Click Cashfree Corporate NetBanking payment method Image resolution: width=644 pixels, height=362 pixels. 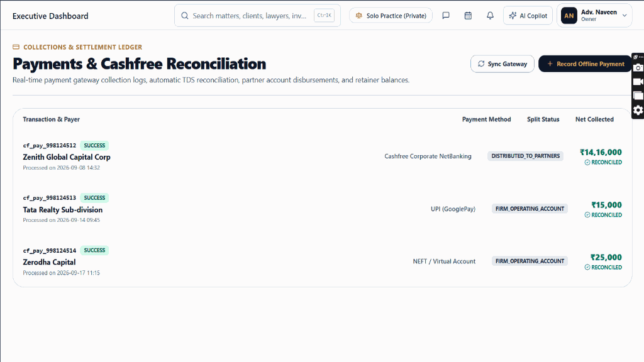point(428,156)
